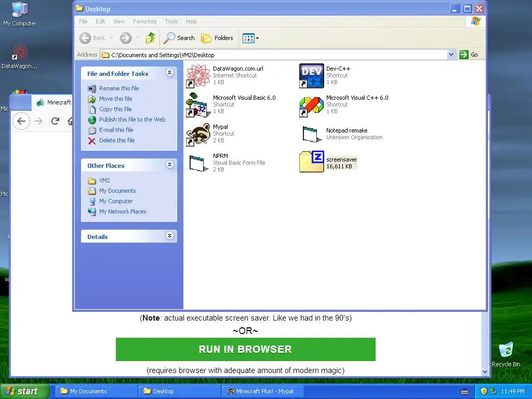Collapse File and Folder Tasks panel
Viewport: 532px width, 399px height.
[x=170, y=73]
